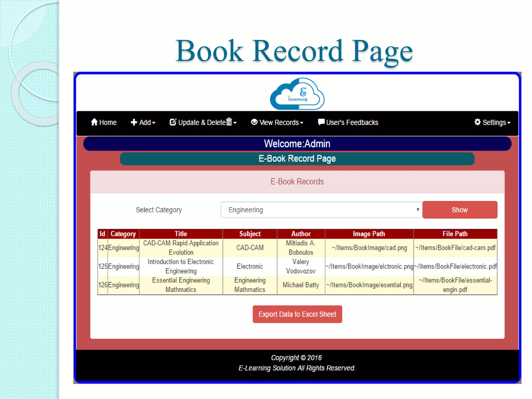This screenshot has height=399, width=532.
Task: Click the Electronic subject cell
Action: [250, 267]
